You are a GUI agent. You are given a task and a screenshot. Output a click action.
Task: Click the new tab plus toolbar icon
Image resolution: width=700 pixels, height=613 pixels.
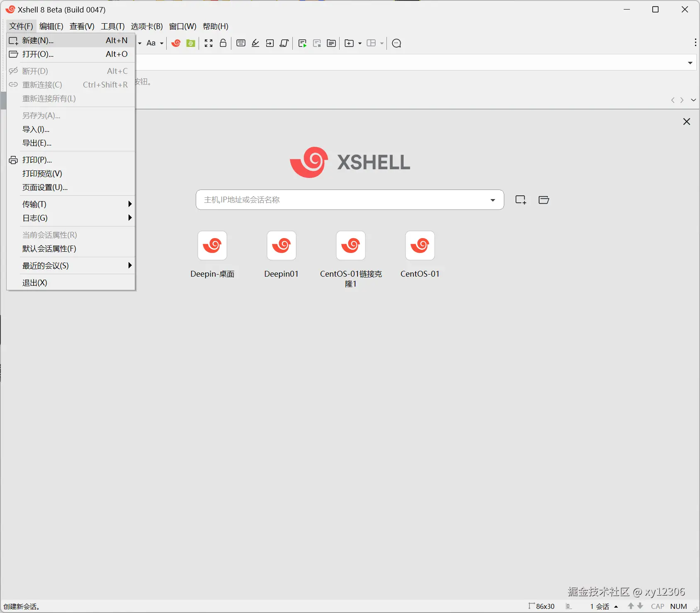[349, 43]
